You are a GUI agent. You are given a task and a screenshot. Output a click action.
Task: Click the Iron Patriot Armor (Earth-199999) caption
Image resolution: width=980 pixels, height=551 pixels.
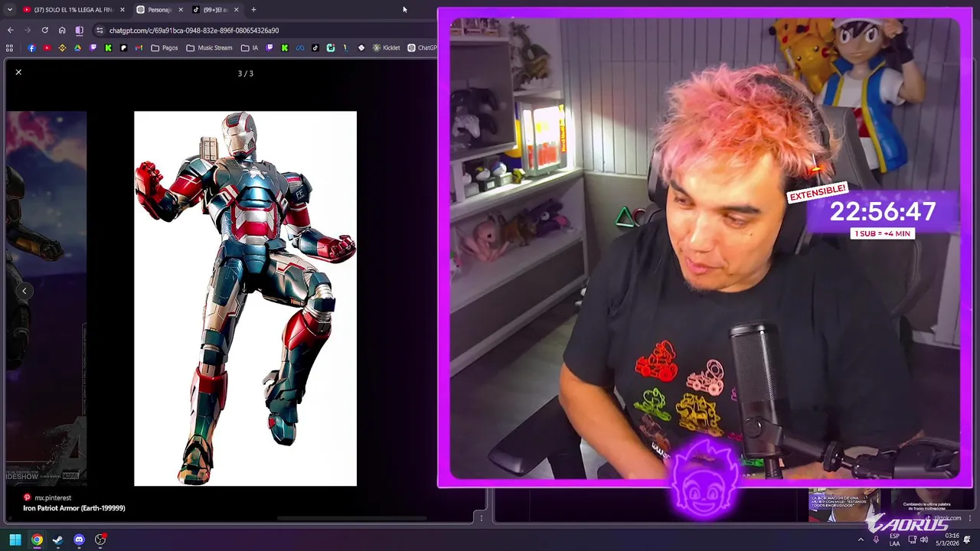[73, 508]
